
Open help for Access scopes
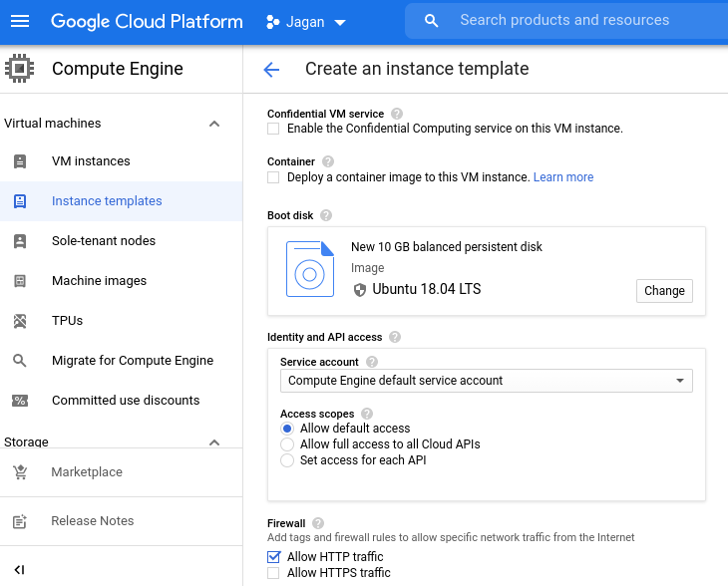[367, 414]
